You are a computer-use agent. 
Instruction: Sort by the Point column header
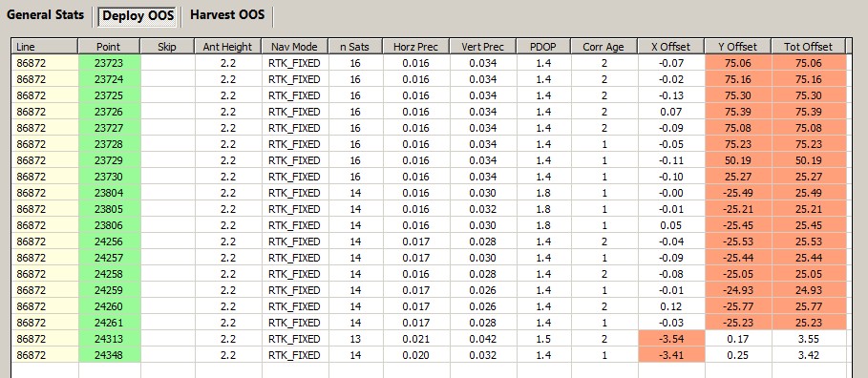point(110,47)
